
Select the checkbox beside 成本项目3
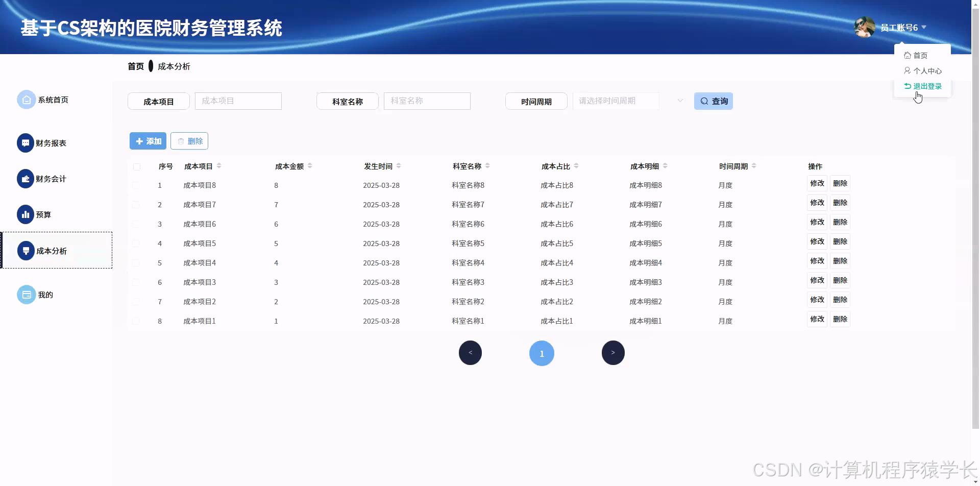(x=136, y=282)
